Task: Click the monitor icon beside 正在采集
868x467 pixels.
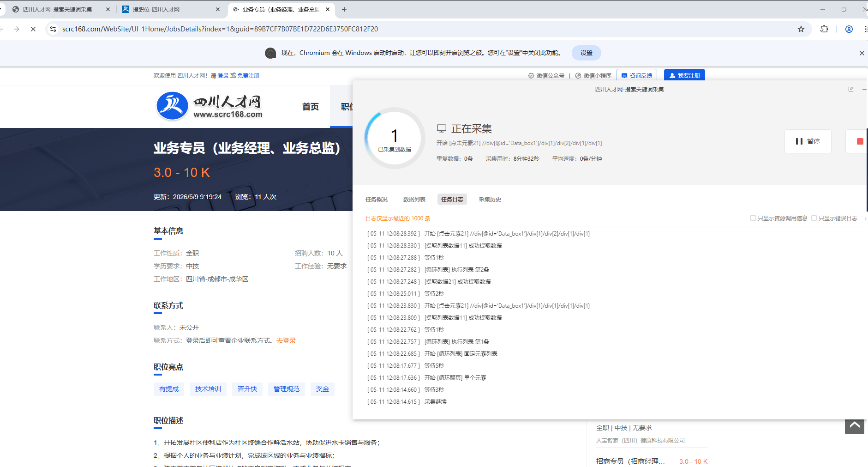Action: 442,128
